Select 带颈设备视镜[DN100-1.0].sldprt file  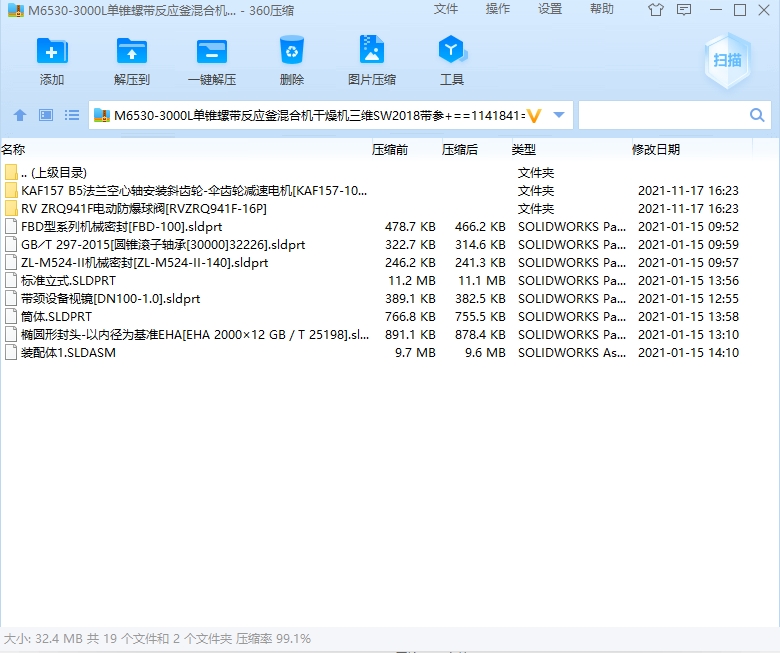(x=110, y=298)
